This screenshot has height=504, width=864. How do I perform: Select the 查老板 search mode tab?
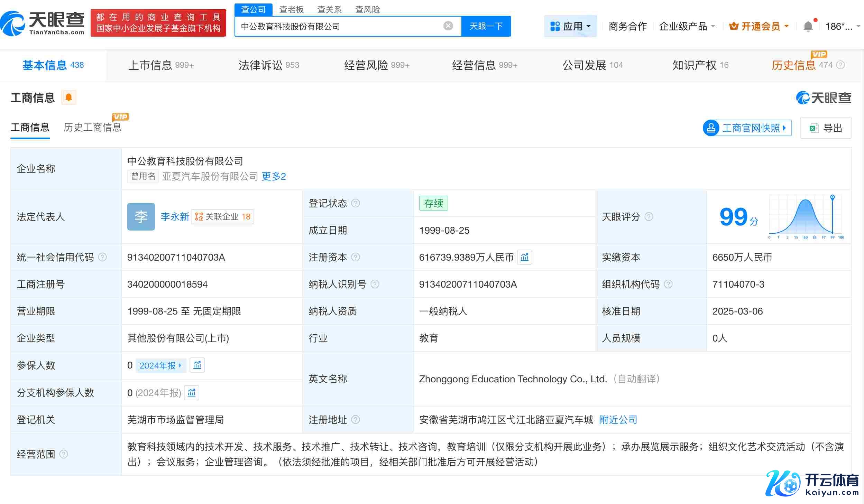(x=291, y=9)
